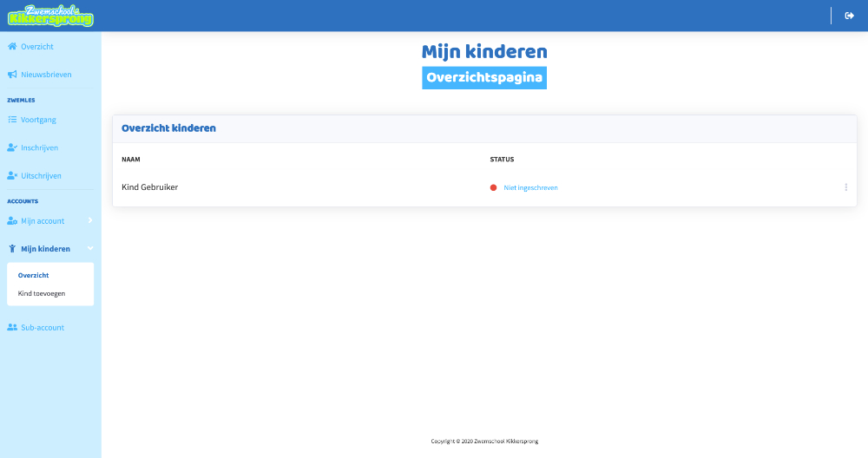Click the Niet ingeschreven status link
Screen dimensions: 868x458
click(x=530, y=187)
